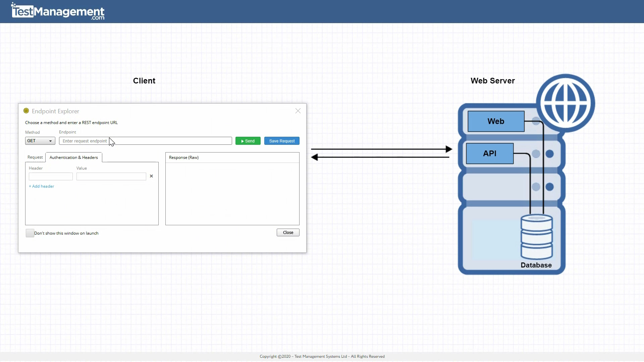Switch to the Request tab

(35, 157)
